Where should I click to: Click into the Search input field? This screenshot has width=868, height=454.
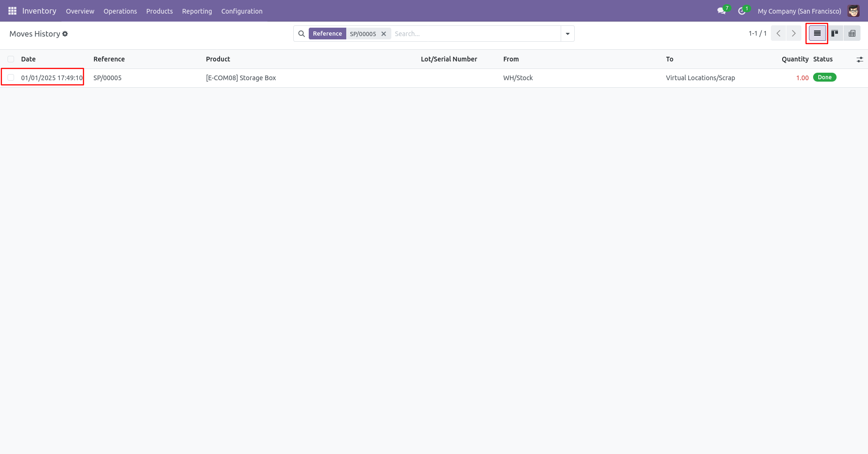tap(476, 34)
